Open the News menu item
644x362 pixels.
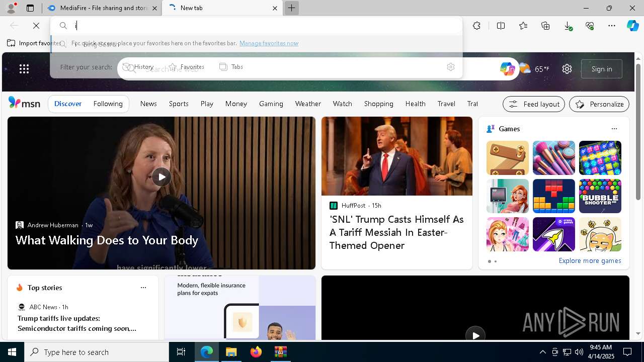coord(148,104)
